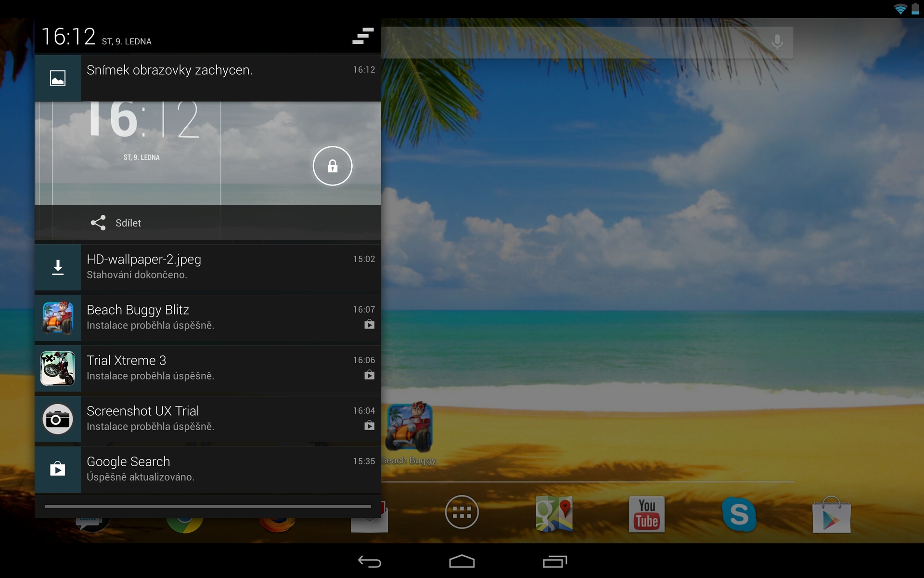924x578 pixels.
Task: Open the Beach Buggy Blitz install notification
Action: (x=207, y=317)
